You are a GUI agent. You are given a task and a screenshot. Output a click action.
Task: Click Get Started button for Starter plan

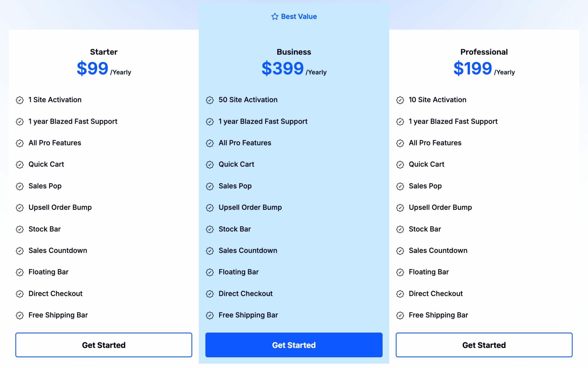coord(104,345)
